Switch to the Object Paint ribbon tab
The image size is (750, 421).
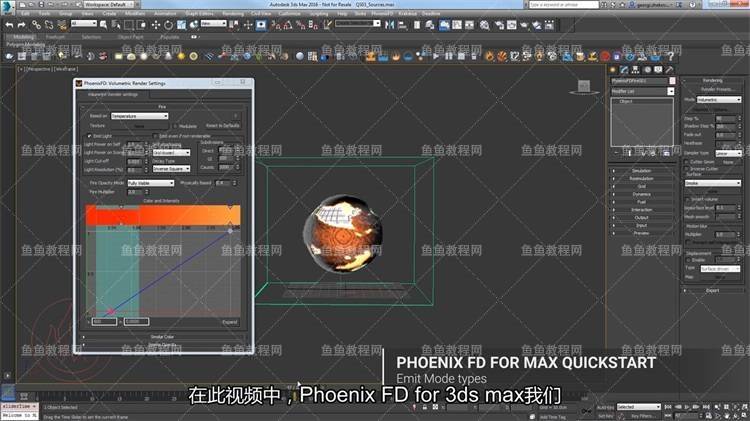click(130, 37)
